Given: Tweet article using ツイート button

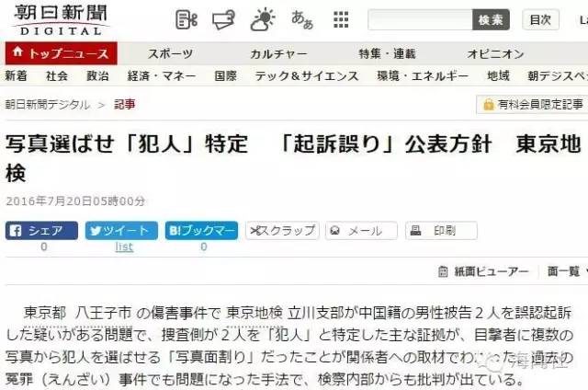Looking at the screenshot, I should click(x=121, y=231).
